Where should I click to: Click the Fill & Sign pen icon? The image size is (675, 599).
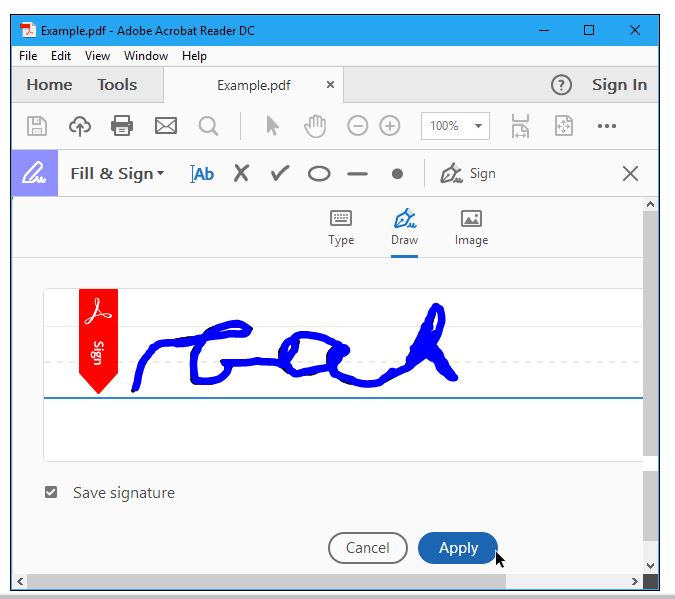(35, 173)
